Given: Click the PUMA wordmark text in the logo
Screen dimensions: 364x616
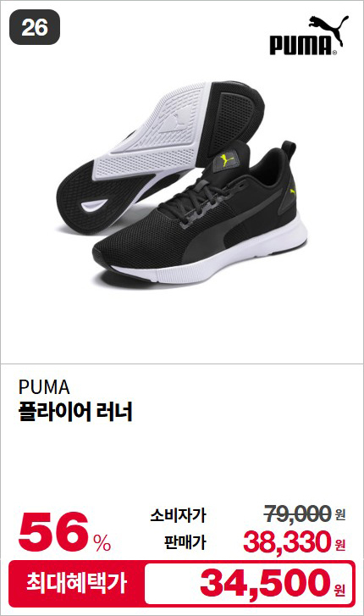Looking at the screenshot, I should point(301,45).
